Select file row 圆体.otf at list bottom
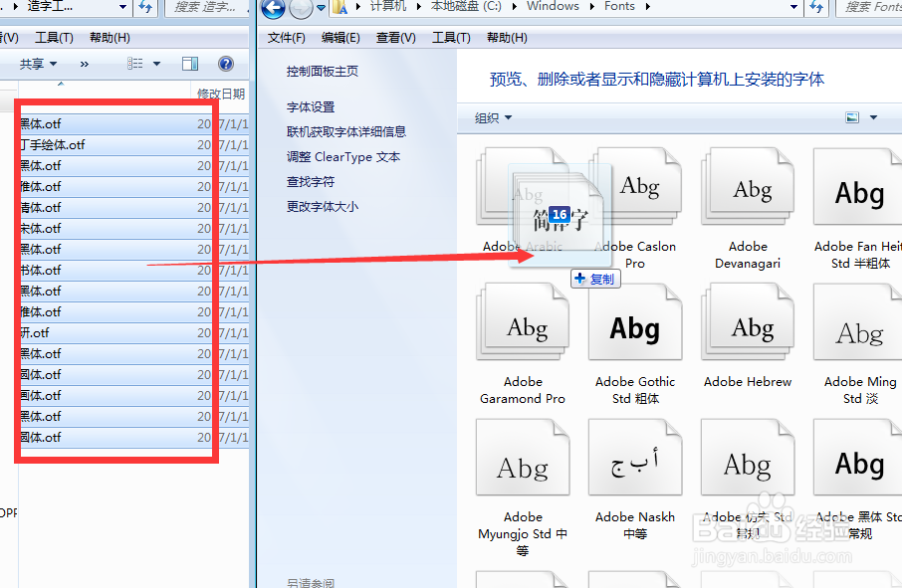The height and width of the screenshot is (588, 902). (133, 438)
